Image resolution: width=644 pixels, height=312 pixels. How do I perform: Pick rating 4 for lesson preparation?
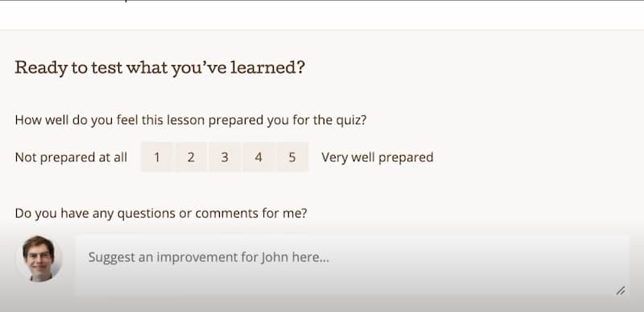click(x=258, y=156)
